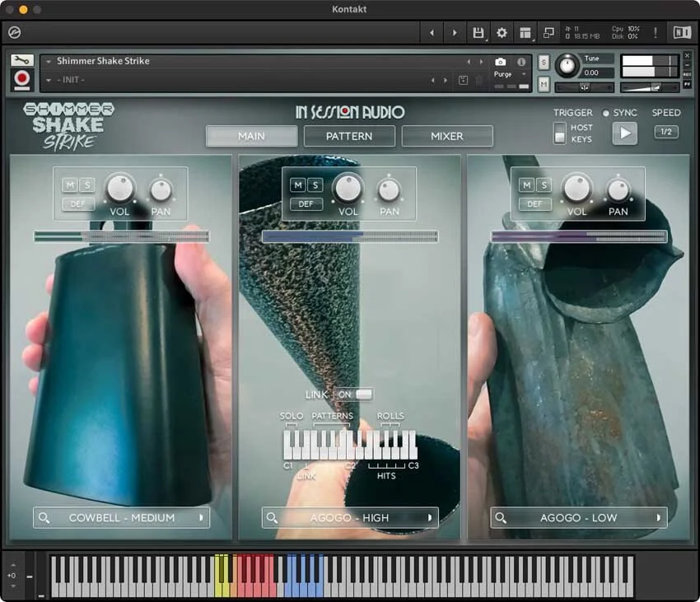The width and height of the screenshot is (700, 602).
Task: Go to next instrument using right arrow in top toolbar
Action: point(455,33)
